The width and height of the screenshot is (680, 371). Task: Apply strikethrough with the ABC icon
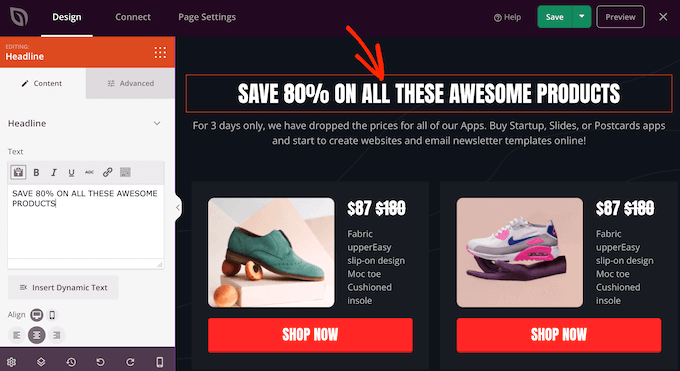click(x=89, y=173)
